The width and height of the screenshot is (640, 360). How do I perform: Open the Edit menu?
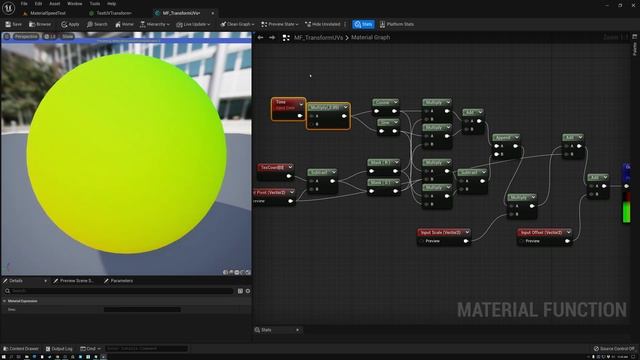[38, 4]
